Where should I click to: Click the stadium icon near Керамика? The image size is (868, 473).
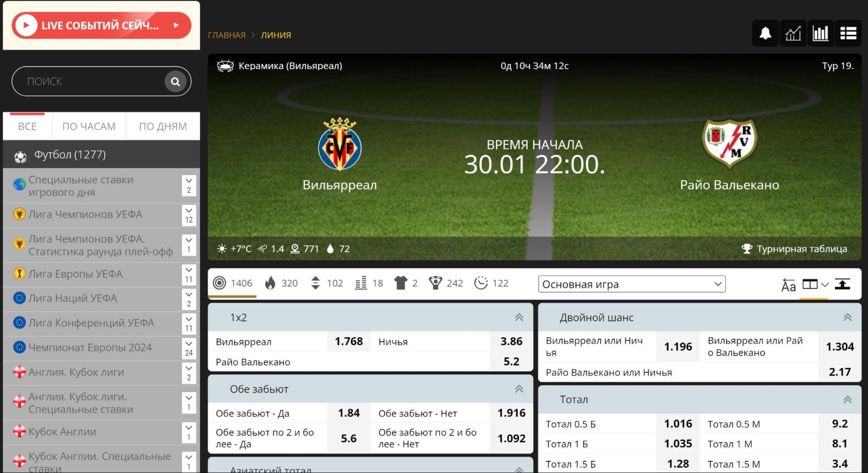(x=225, y=66)
